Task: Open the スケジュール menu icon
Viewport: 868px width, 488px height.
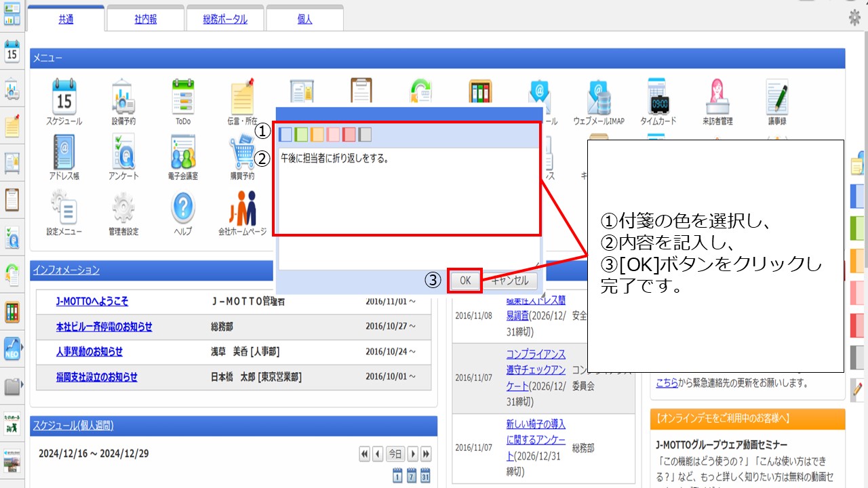Action: [64, 97]
